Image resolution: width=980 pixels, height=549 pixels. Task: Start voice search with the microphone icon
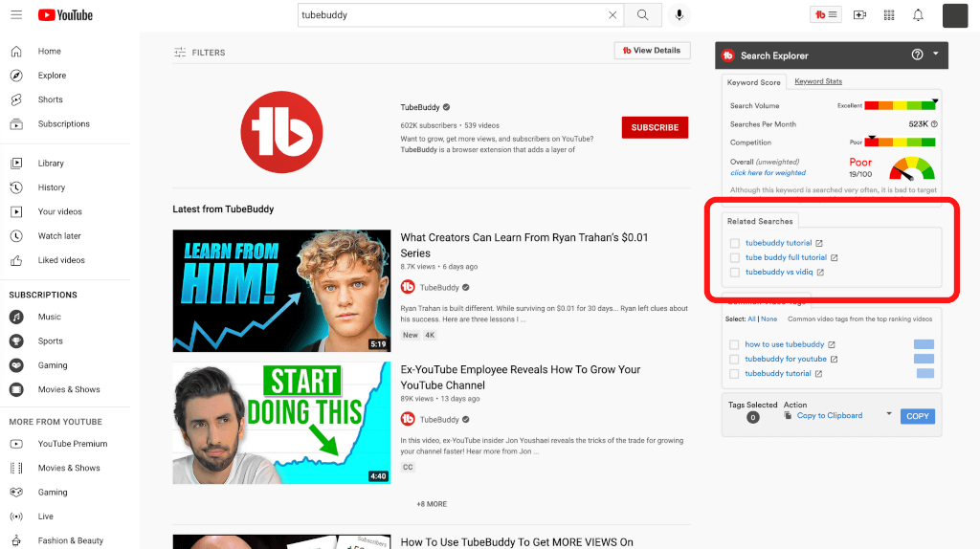coord(679,15)
